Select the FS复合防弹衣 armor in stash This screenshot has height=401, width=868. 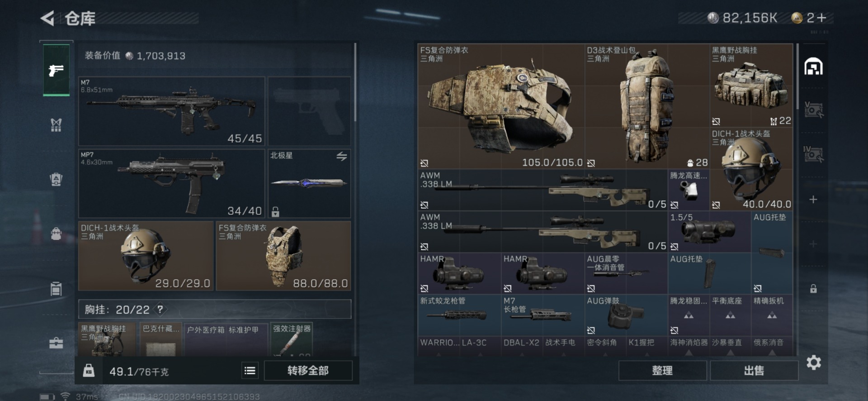501,106
